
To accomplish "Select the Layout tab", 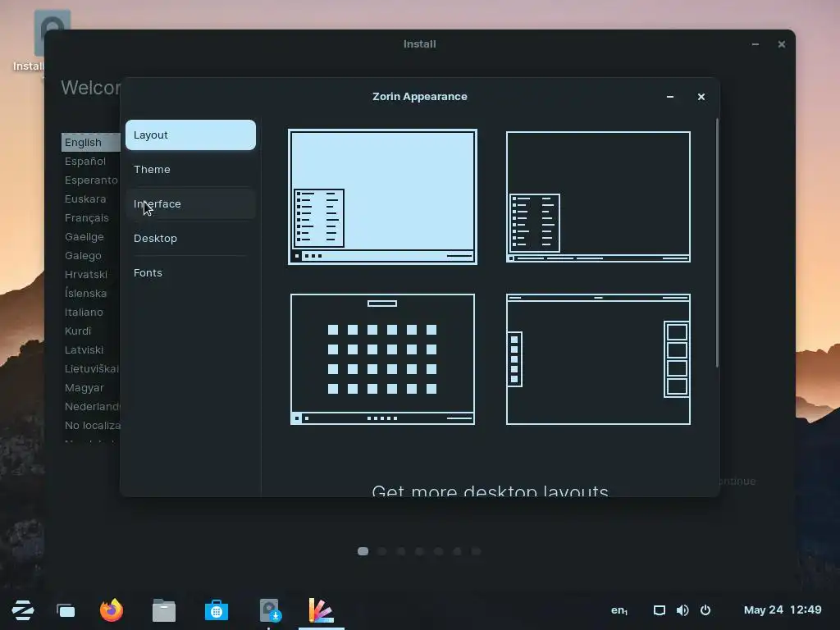I will coord(190,135).
